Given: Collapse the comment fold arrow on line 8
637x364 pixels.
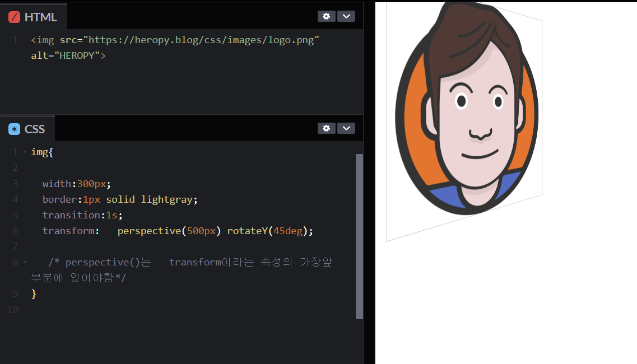Looking at the screenshot, I should [x=25, y=263].
